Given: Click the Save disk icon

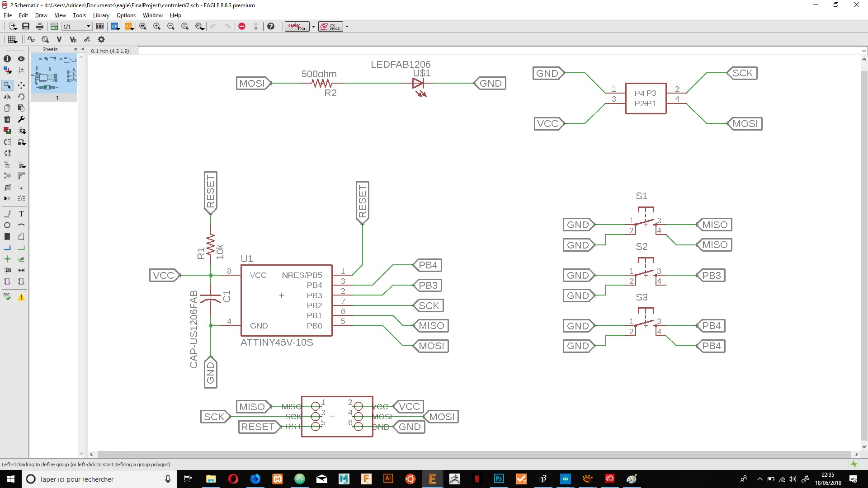Looking at the screenshot, I should [x=26, y=26].
